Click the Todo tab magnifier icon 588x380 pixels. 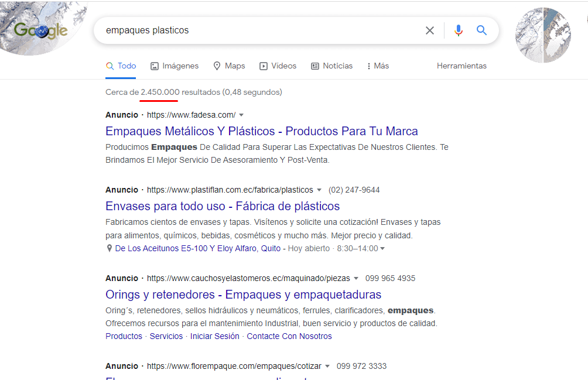point(110,66)
